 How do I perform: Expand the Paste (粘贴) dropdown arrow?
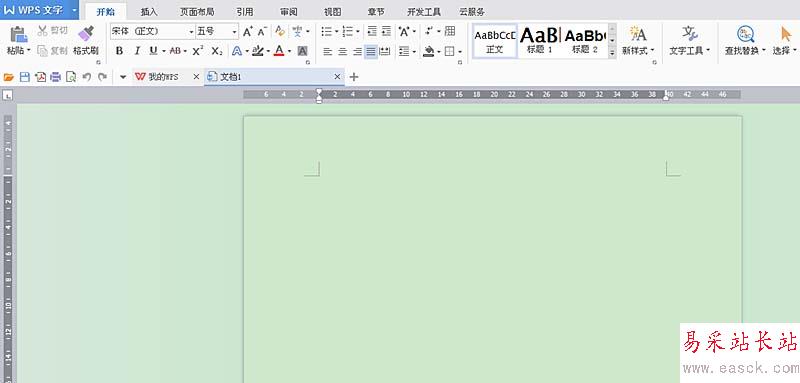tap(29, 50)
